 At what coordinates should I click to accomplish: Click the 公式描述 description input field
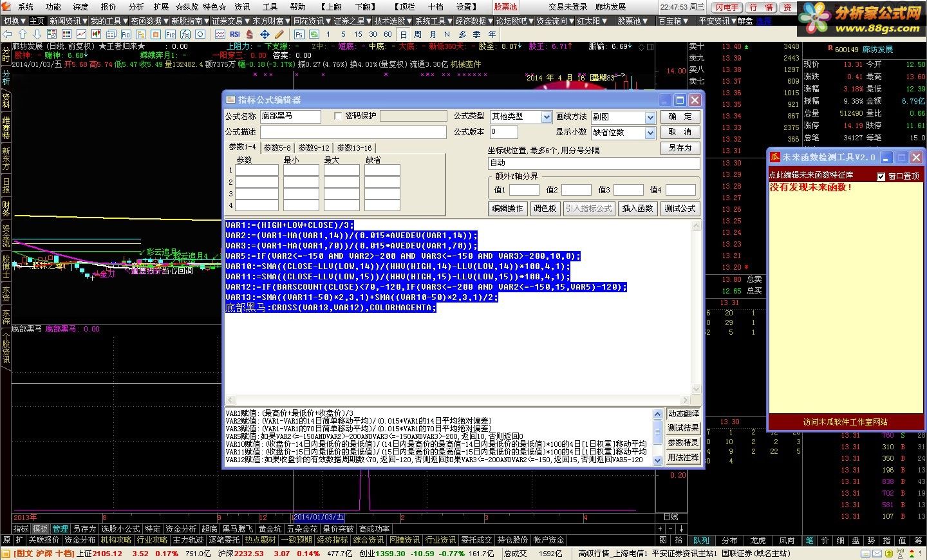pos(353,132)
